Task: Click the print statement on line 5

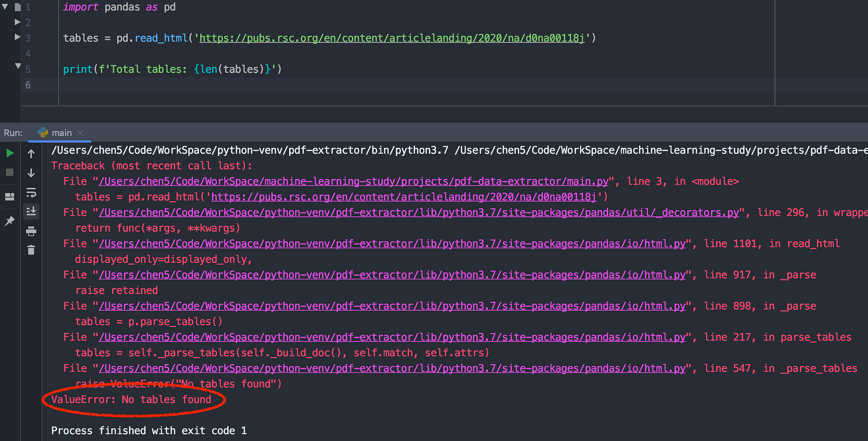Action: coord(172,69)
